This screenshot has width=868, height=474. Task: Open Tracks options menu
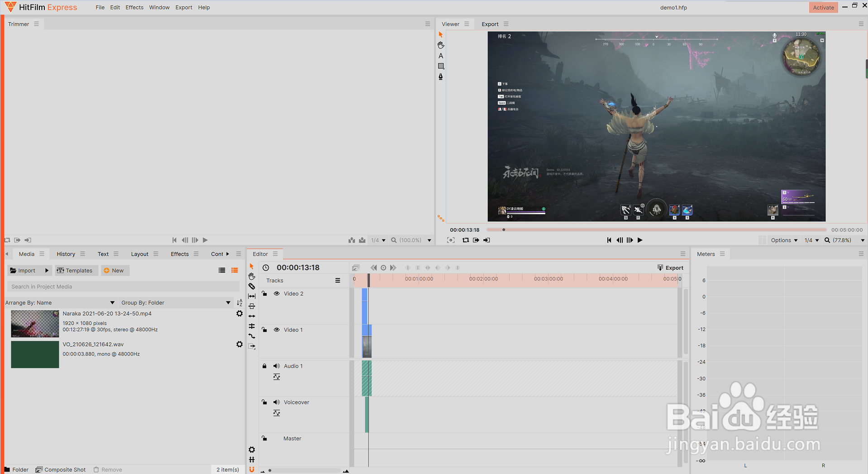pos(338,280)
